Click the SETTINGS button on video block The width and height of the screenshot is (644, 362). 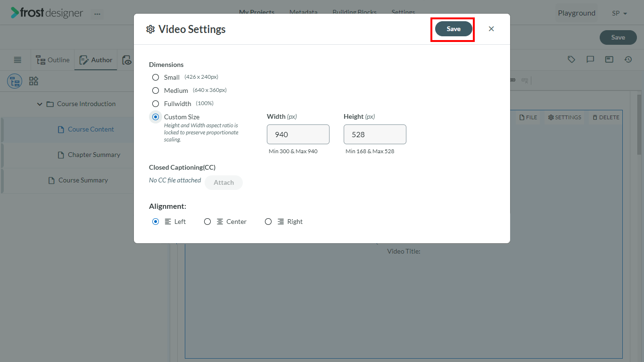[564, 117]
